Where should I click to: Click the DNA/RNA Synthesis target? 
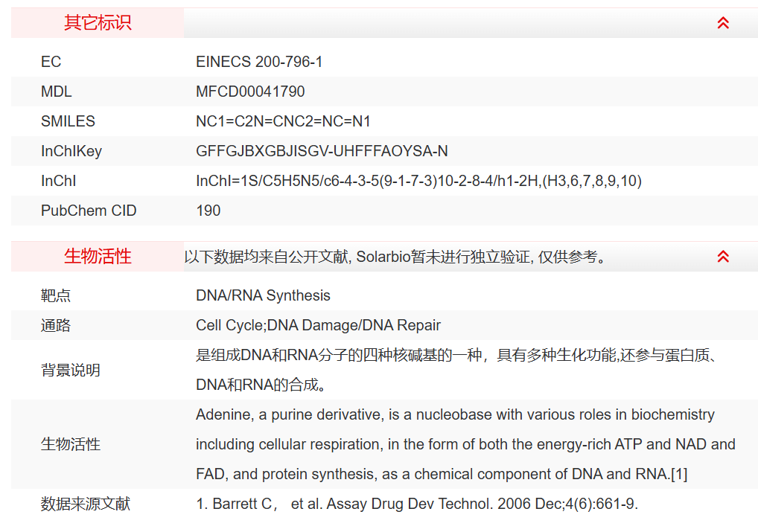click(x=263, y=295)
